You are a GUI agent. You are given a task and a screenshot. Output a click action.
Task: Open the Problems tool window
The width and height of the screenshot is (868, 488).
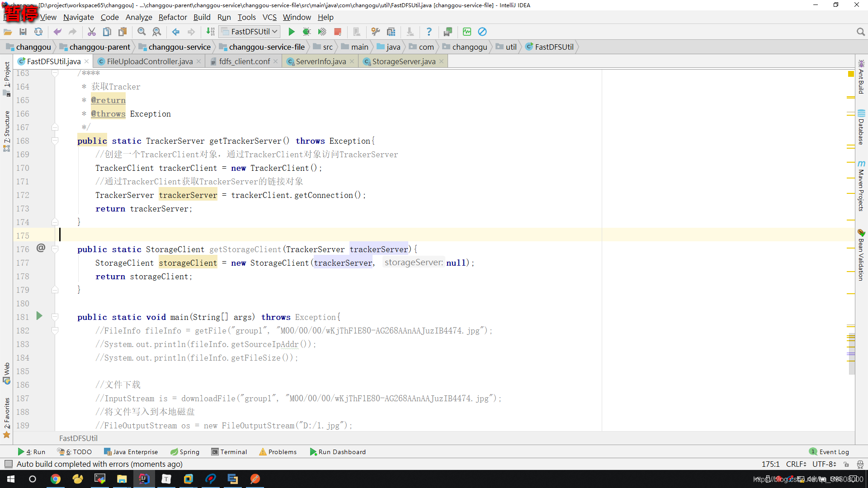pos(278,452)
